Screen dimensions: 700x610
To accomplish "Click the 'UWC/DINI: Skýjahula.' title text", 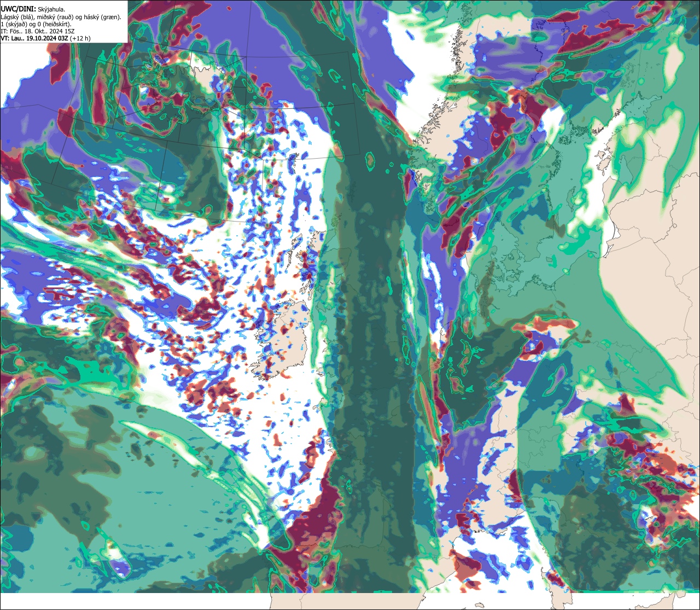I will (x=33, y=9).
